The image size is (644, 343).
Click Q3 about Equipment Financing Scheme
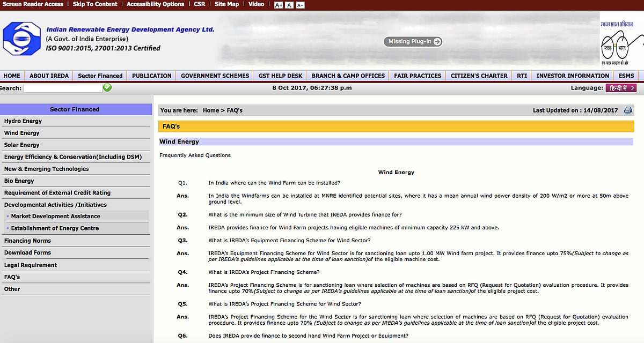[289, 241]
